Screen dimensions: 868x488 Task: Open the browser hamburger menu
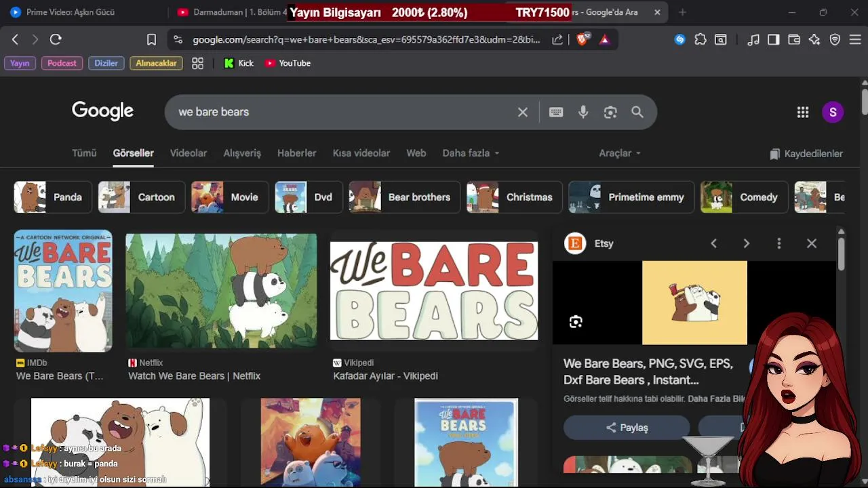(855, 40)
